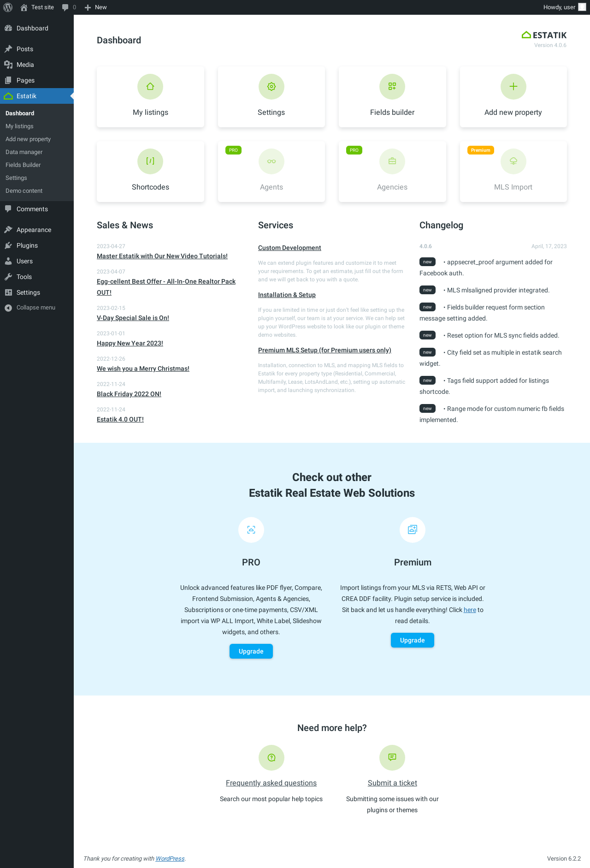Image resolution: width=590 pixels, height=868 pixels.
Task: Open the Installation & Setup link
Action: (287, 295)
